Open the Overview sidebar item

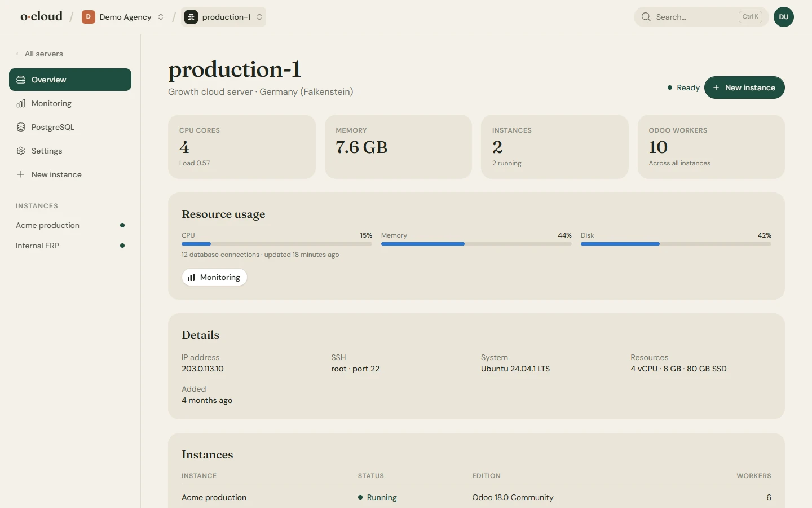[x=70, y=80]
